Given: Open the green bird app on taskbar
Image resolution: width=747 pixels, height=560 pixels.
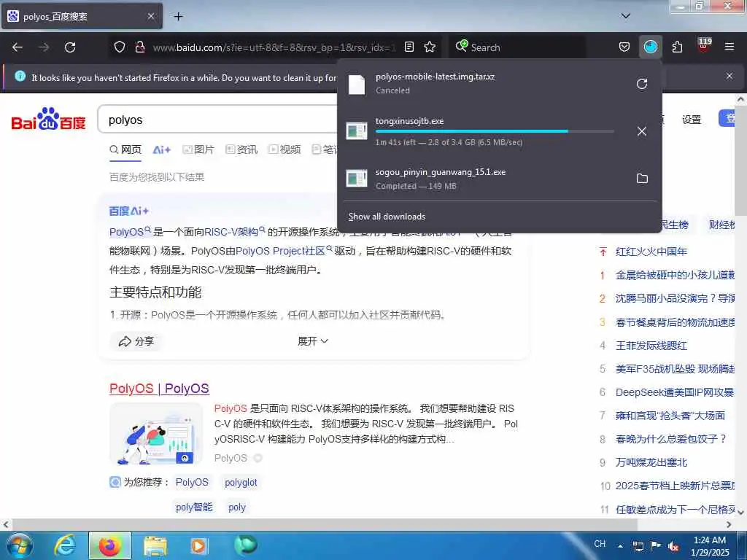Looking at the screenshot, I should click(246, 545).
